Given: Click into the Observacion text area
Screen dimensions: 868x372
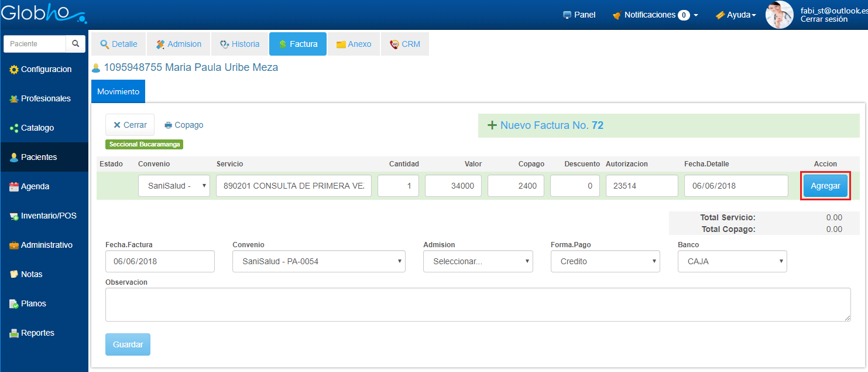Looking at the screenshot, I should (x=478, y=304).
